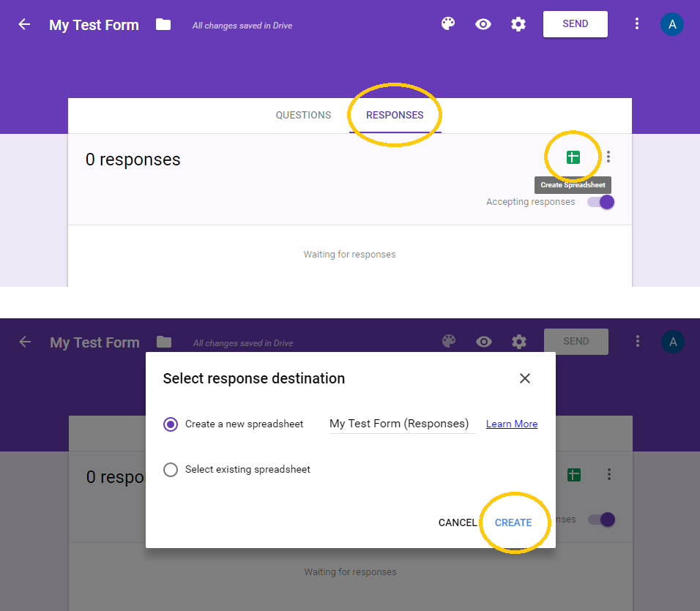
Task: Click CREATE to confirm response destination
Action: coord(514,522)
